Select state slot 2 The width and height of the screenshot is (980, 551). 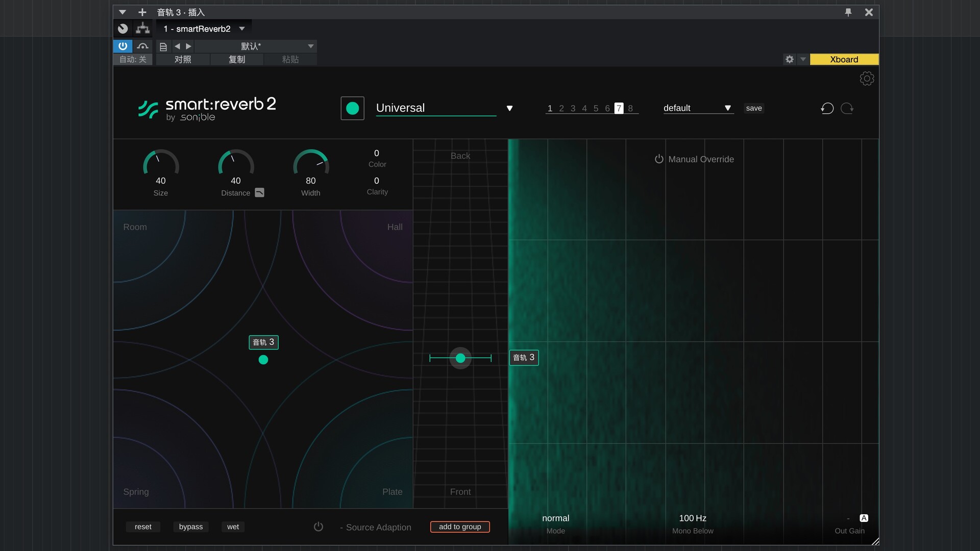click(x=561, y=108)
